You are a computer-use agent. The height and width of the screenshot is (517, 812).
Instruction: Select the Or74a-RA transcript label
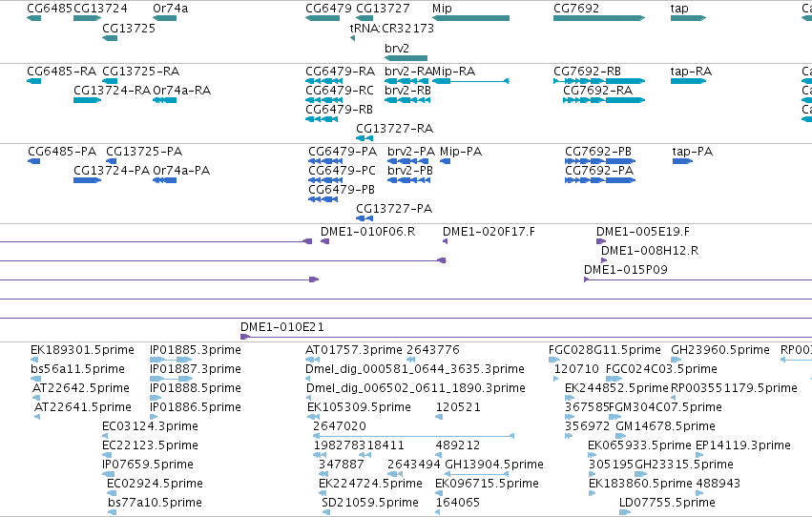181,91
